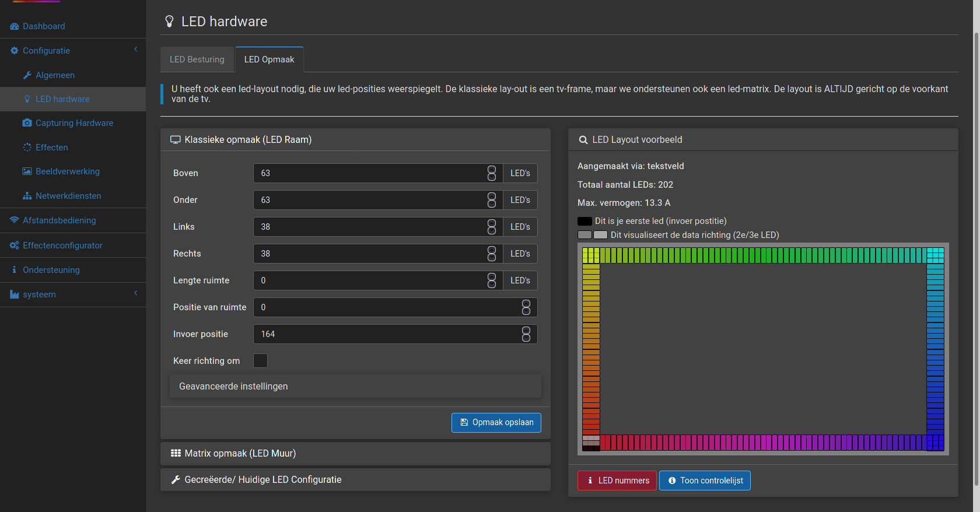Click the Dashboard palette icon in sidebar
The width and height of the screenshot is (980, 512).
15,26
